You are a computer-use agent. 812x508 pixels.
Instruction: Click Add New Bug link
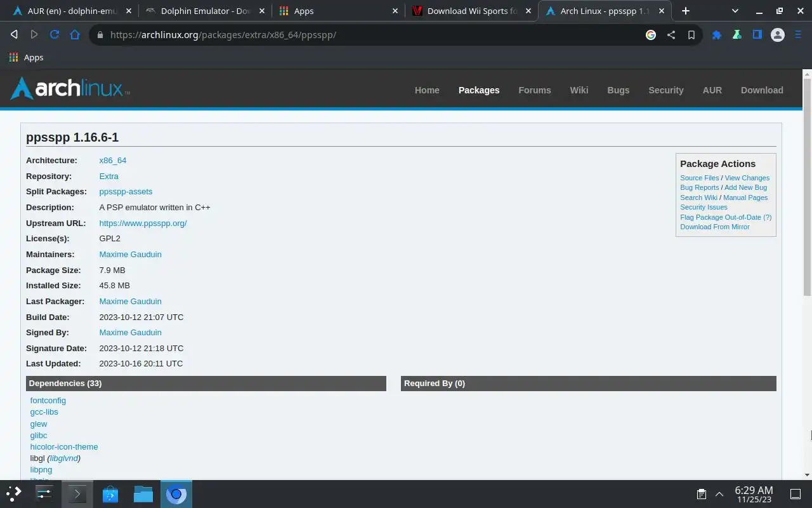746,187
